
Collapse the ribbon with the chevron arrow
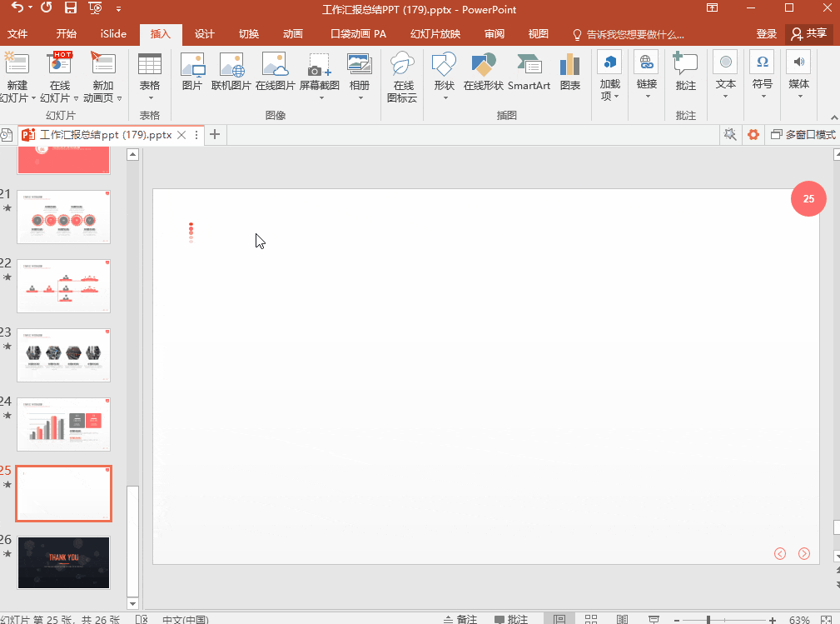click(x=834, y=117)
